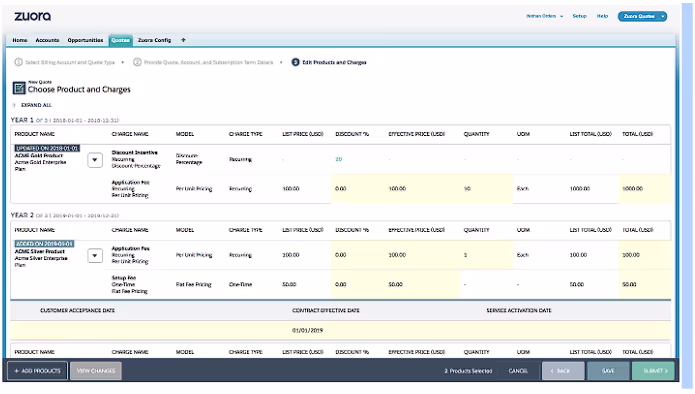Cancel the quote editing

click(x=518, y=371)
